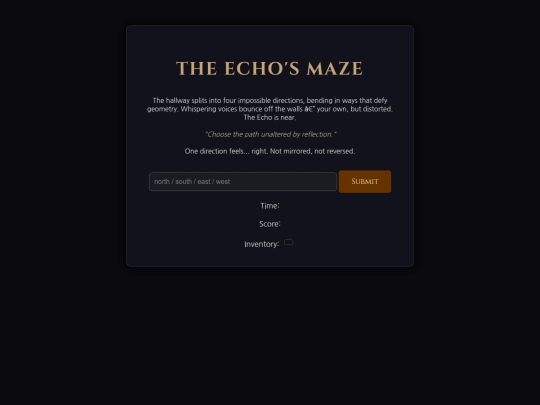Click the 'One direction feels... right' hint line
The height and width of the screenshot is (405, 540).
coord(270,151)
